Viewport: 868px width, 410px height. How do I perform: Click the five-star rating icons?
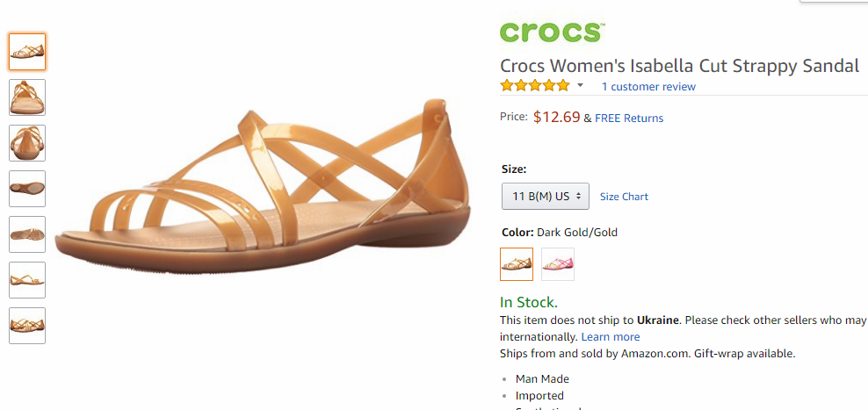535,86
